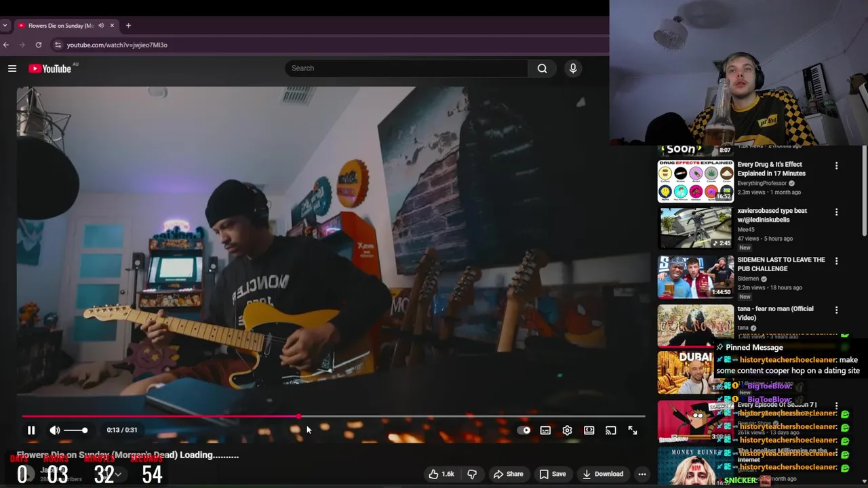Open the 'Every Drug & It's Effect Explained' title
Image resolution: width=868 pixels, height=488 pixels.
pos(772,169)
